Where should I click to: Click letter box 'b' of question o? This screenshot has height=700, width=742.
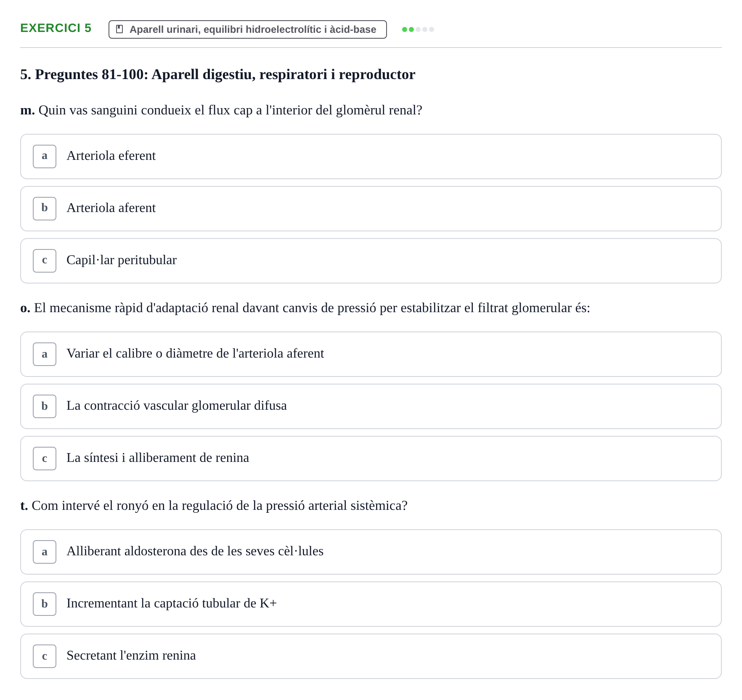(45, 406)
